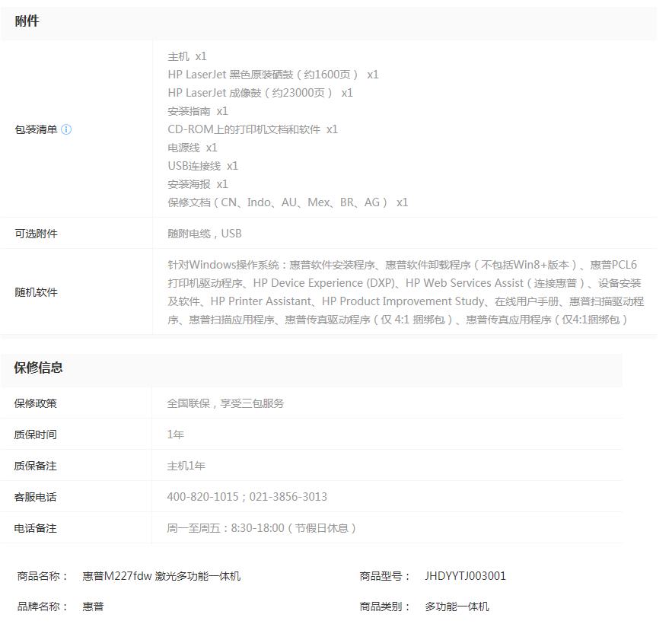The image size is (672, 624).
Task: Click 周一至周五：8:30-18:00 hours text
Action: (x=262, y=528)
